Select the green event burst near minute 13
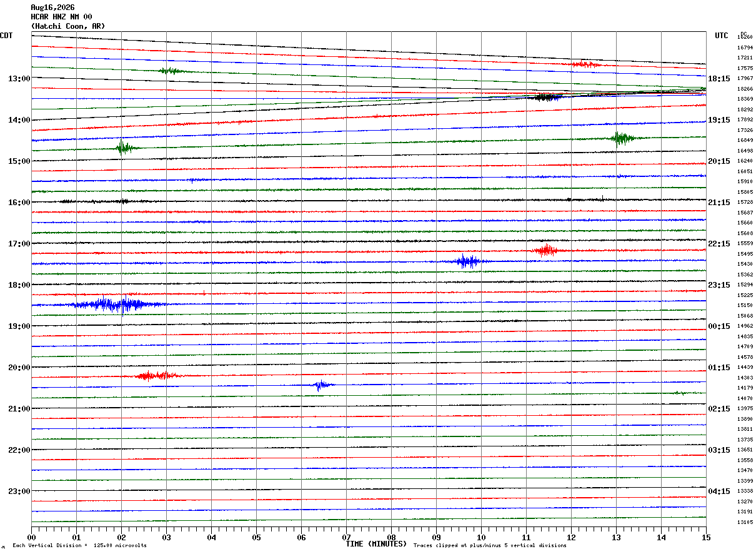Image resolution: width=756 pixels, height=554 pixels. 622,138
